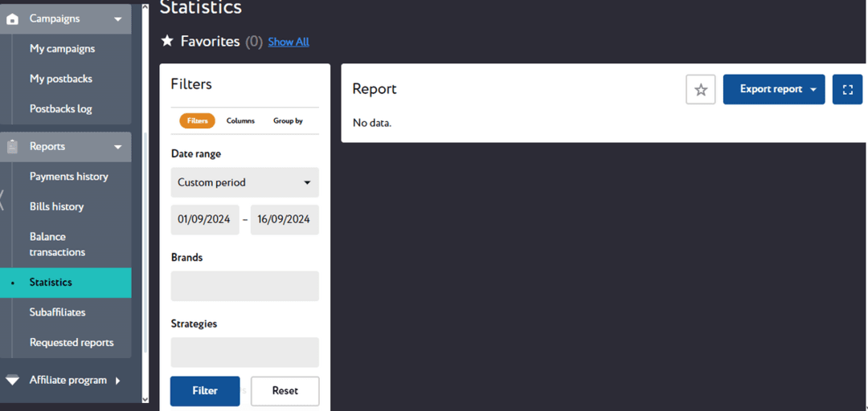The height and width of the screenshot is (411, 868).
Task: Click the Reset button
Action: [x=285, y=391]
